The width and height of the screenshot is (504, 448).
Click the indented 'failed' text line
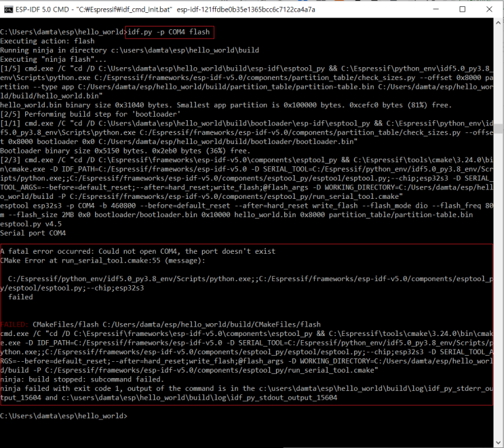[20, 297]
